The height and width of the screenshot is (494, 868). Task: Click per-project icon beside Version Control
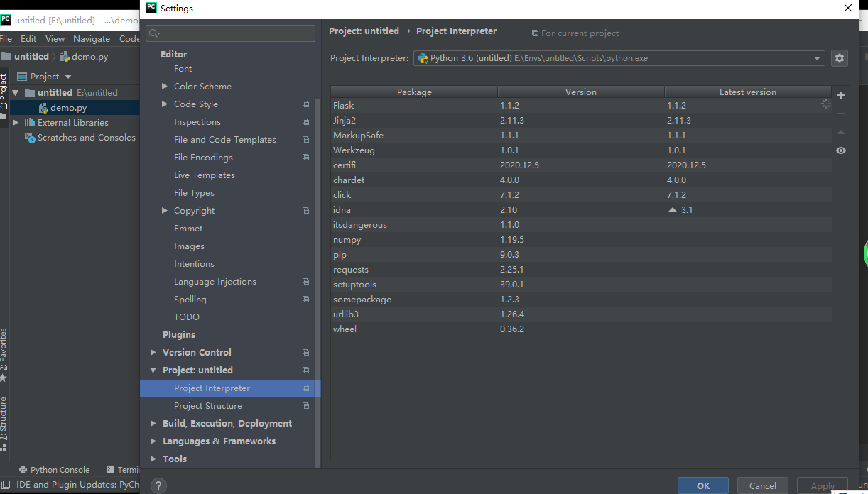305,353
